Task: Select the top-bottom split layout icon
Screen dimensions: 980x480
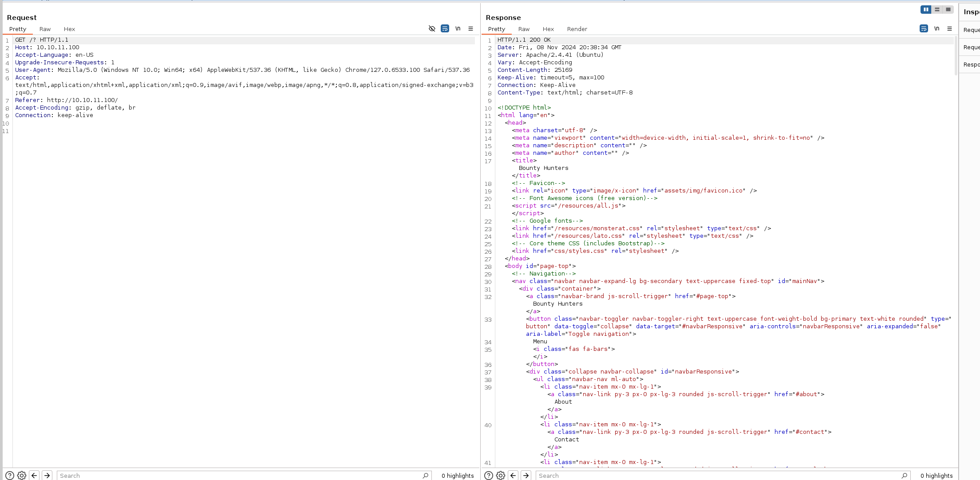Action: [x=937, y=9]
